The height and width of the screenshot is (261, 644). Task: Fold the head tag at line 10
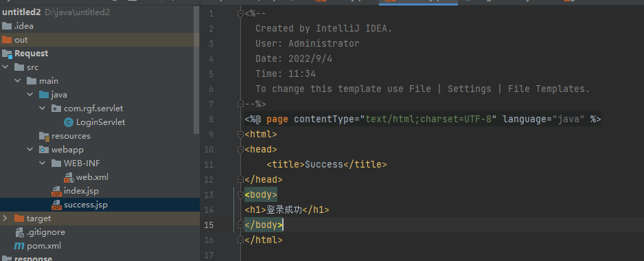tap(241, 150)
